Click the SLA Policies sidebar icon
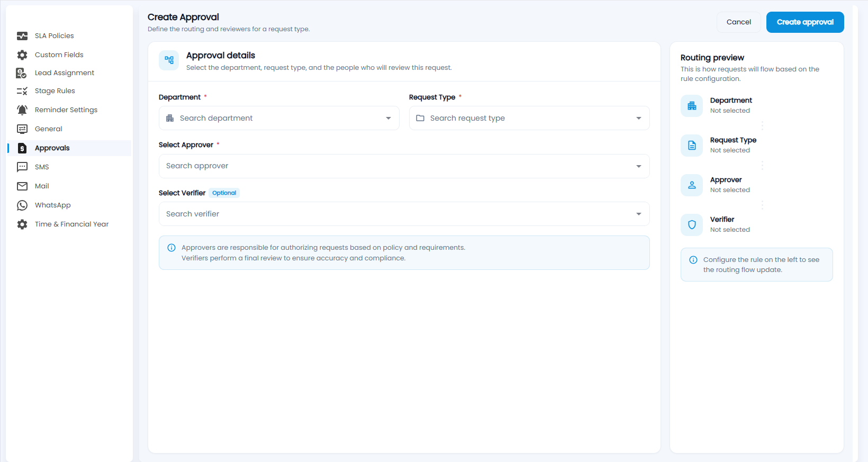 point(22,36)
